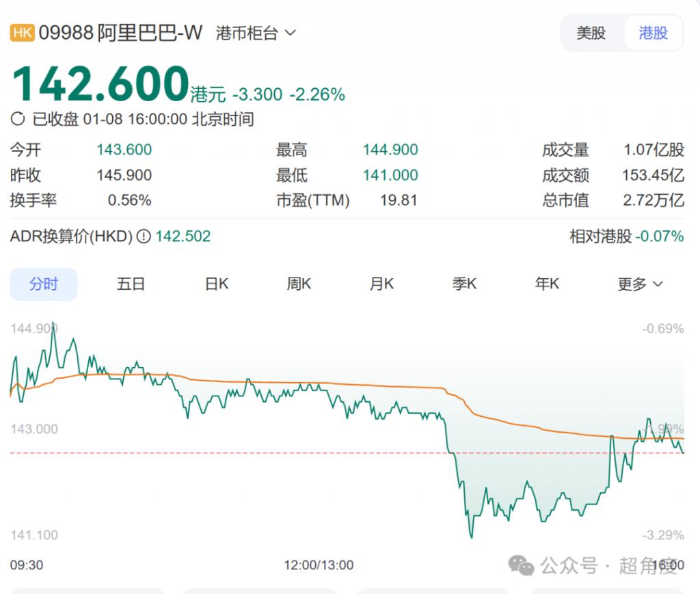Click the intraday high peak on the chart
Viewport: 700px width, 594px height.
coord(53,323)
